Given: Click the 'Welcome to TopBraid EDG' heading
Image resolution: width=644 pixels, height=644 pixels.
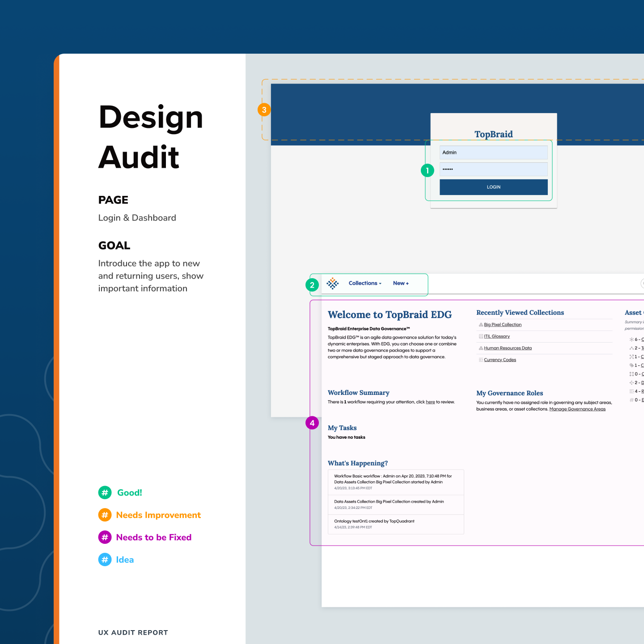Looking at the screenshot, I should click(x=390, y=314).
